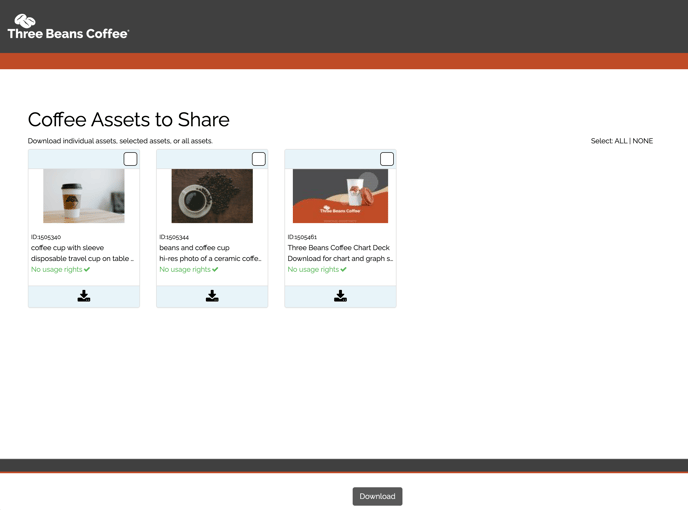Click the Three Beans Coffee logo
The image size is (688, 510).
[68, 27]
